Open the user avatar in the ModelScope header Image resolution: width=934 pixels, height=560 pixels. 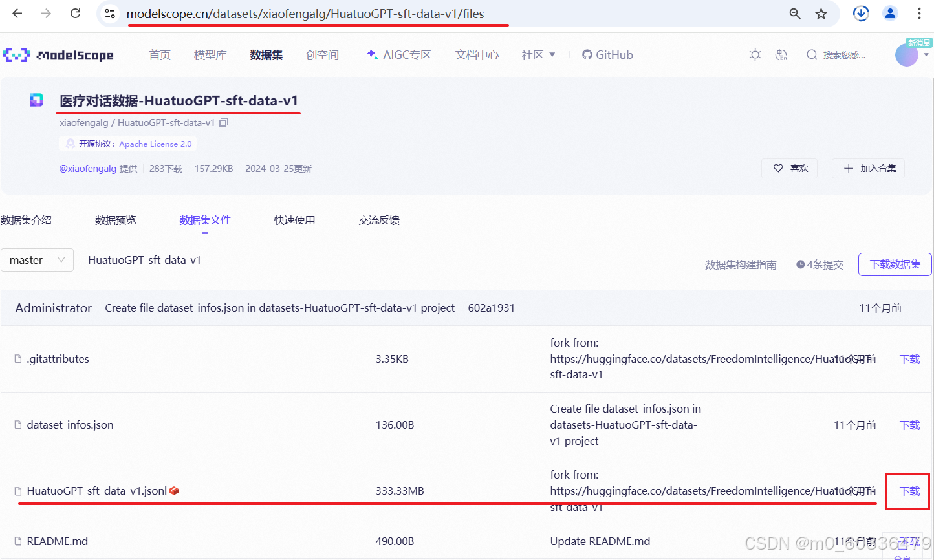click(907, 55)
